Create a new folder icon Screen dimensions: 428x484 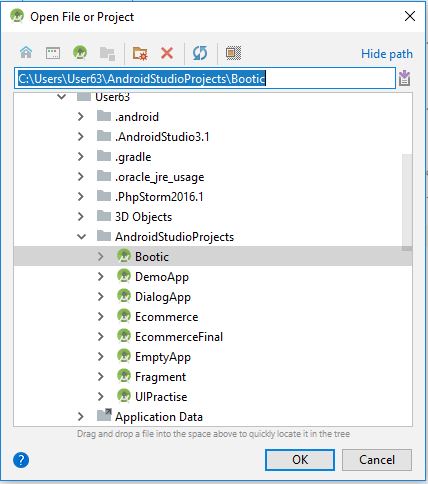click(140, 53)
